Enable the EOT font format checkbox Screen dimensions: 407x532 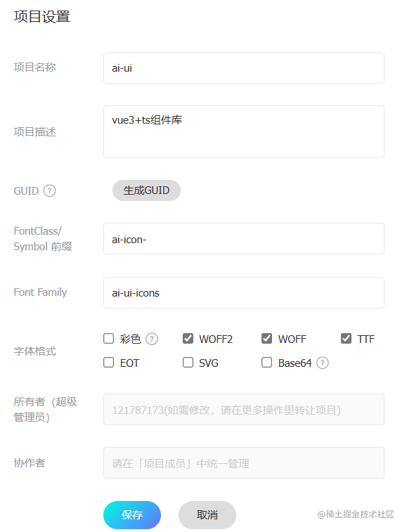[x=109, y=363]
